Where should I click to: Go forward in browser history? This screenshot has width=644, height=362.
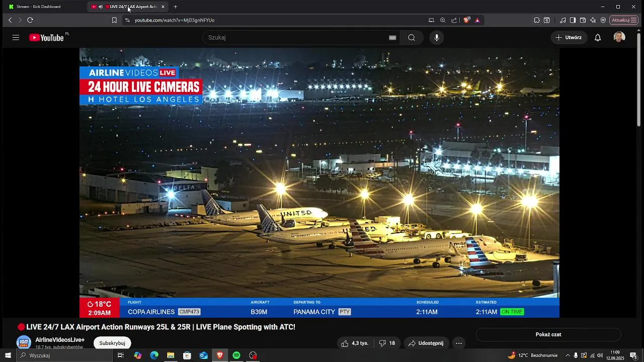(20, 20)
